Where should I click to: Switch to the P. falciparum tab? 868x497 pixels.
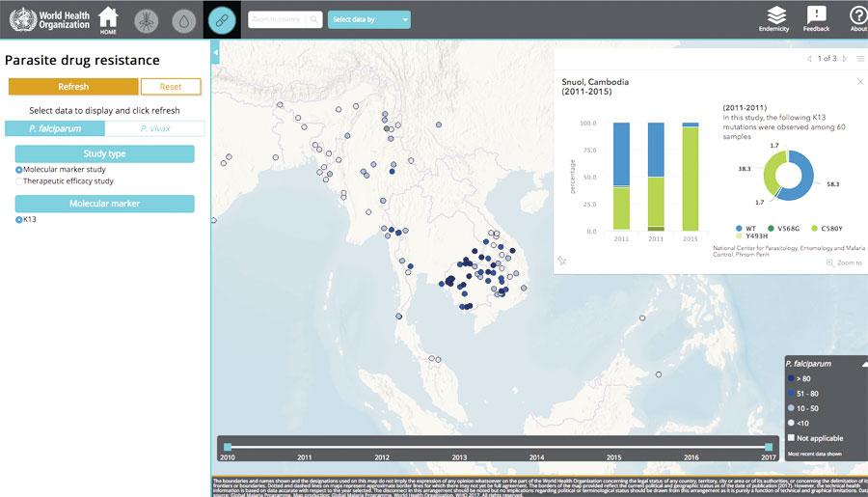[55, 128]
